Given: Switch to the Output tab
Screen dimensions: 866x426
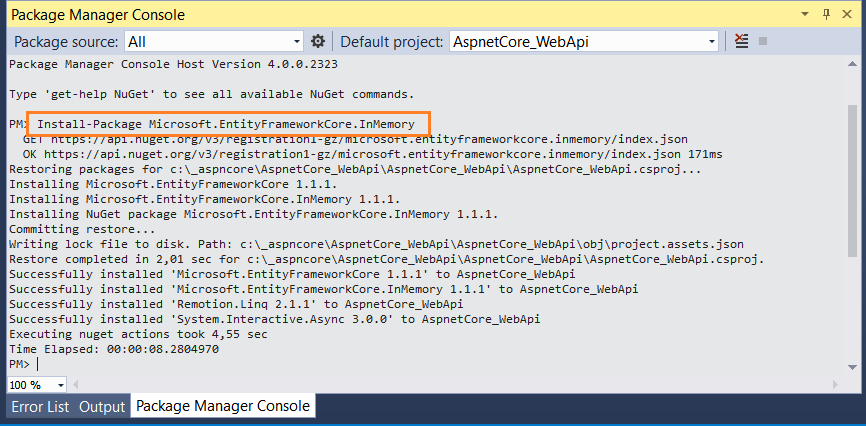Looking at the screenshot, I should (102, 407).
